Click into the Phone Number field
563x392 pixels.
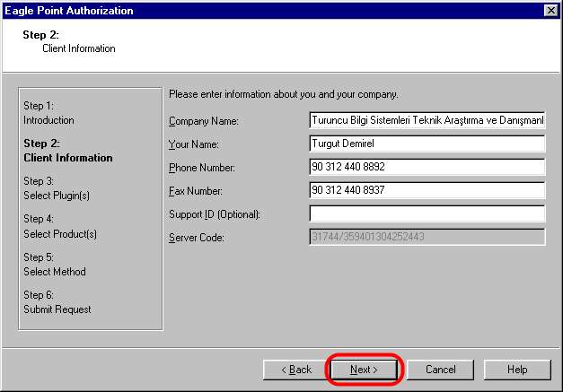coord(427,167)
